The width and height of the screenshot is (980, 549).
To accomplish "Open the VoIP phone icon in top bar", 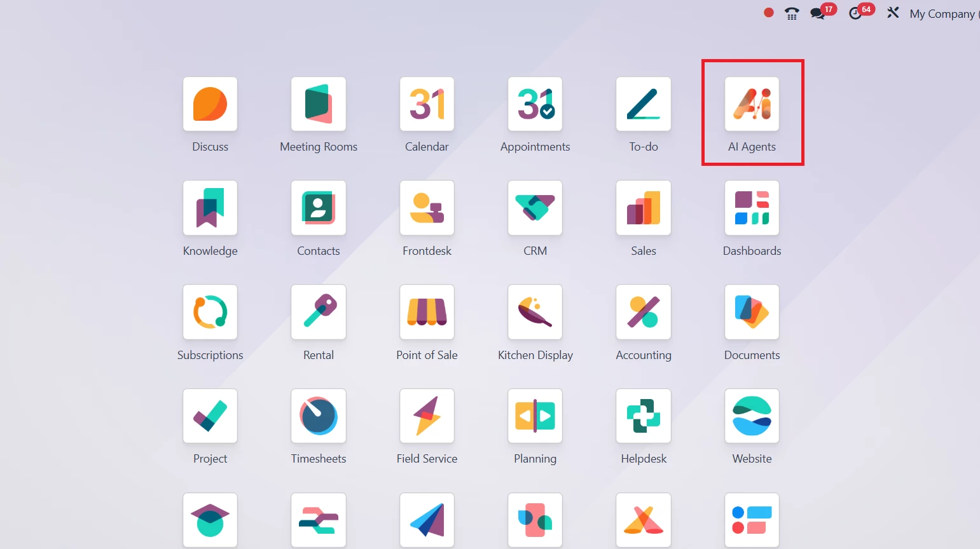I will pos(792,13).
